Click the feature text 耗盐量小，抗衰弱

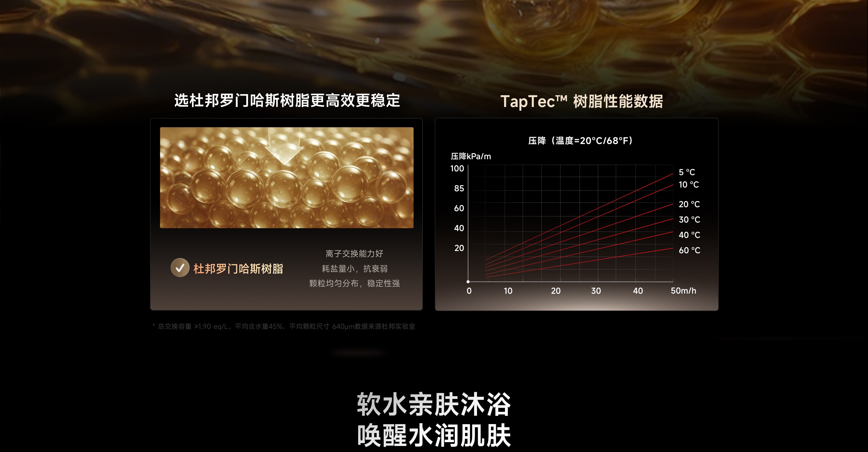pyautogui.click(x=355, y=268)
